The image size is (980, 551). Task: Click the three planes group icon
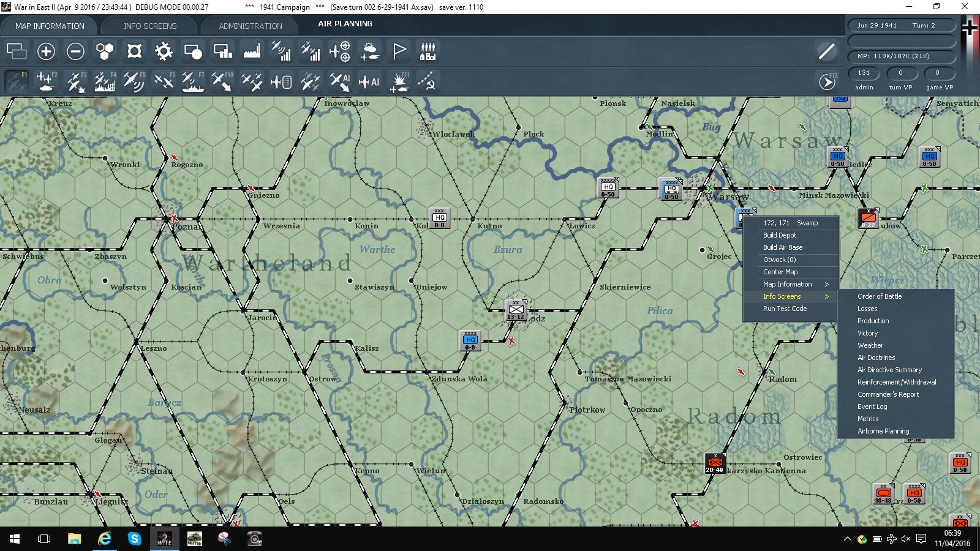pyautogui.click(x=252, y=81)
